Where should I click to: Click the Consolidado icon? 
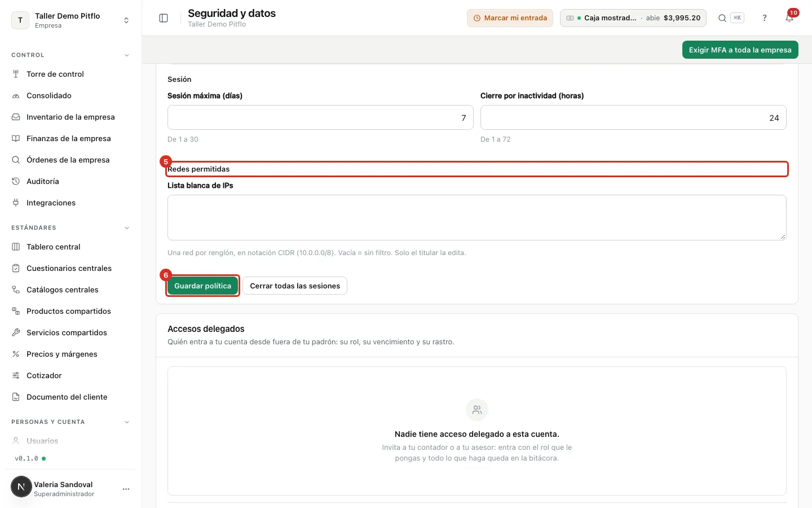coord(16,95)
